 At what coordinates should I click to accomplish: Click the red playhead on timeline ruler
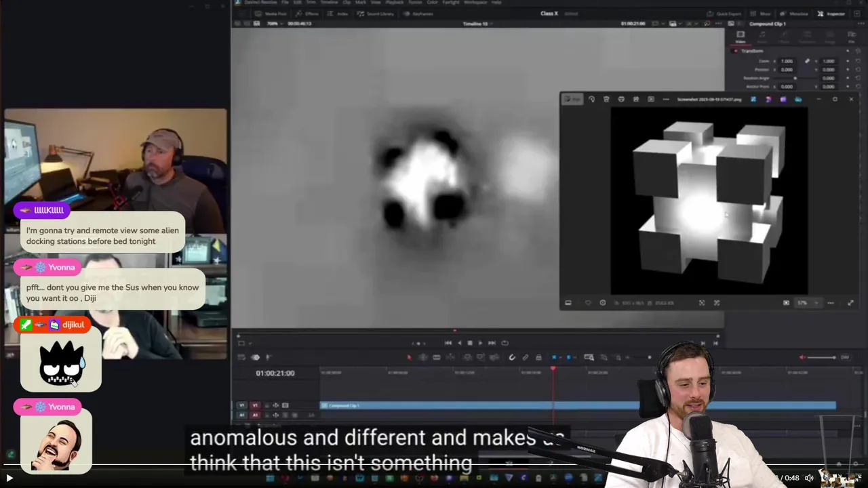coord(553,369)
